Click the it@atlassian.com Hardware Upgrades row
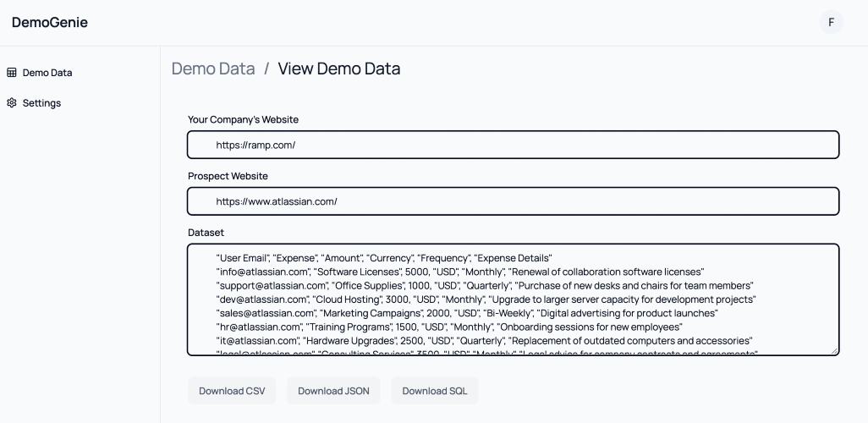Image resolution: width=868 pixels, height=423 pixels. [485, 340]
